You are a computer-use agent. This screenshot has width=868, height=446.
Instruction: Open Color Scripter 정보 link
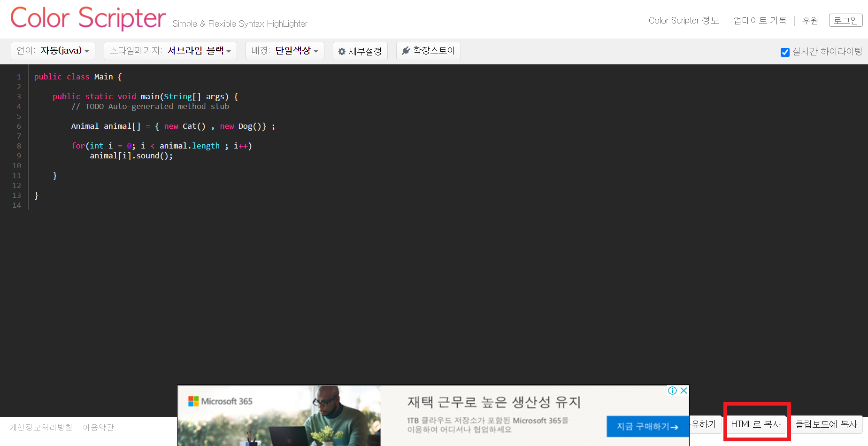coord(684,21)
